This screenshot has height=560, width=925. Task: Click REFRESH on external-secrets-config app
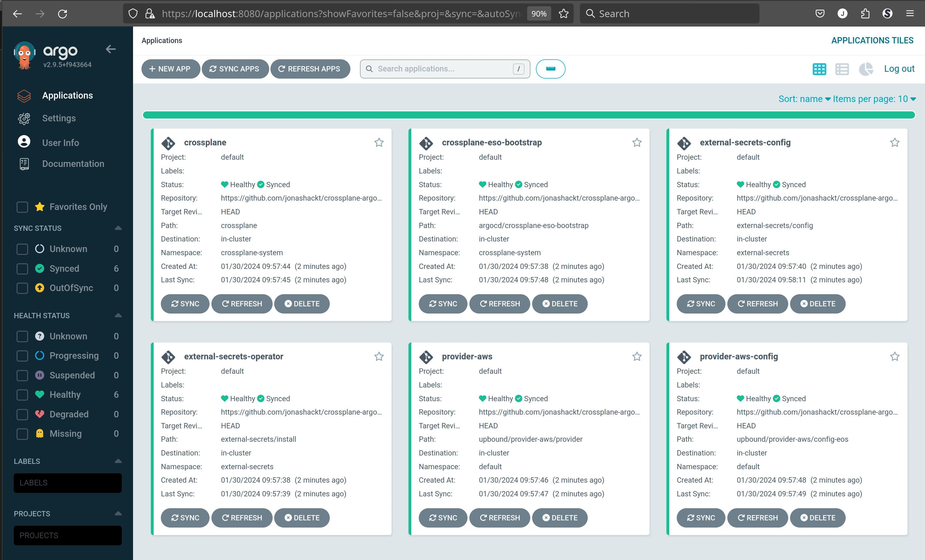(758, 304)
